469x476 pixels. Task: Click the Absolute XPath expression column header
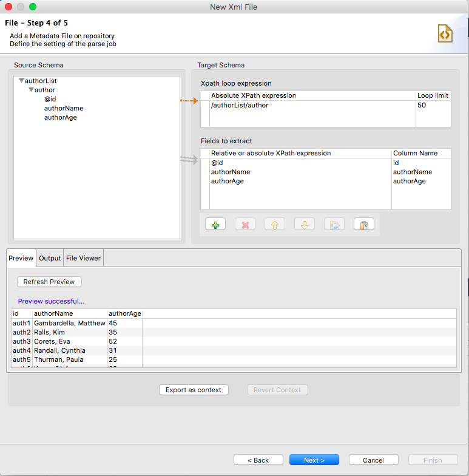coord(312,95)
